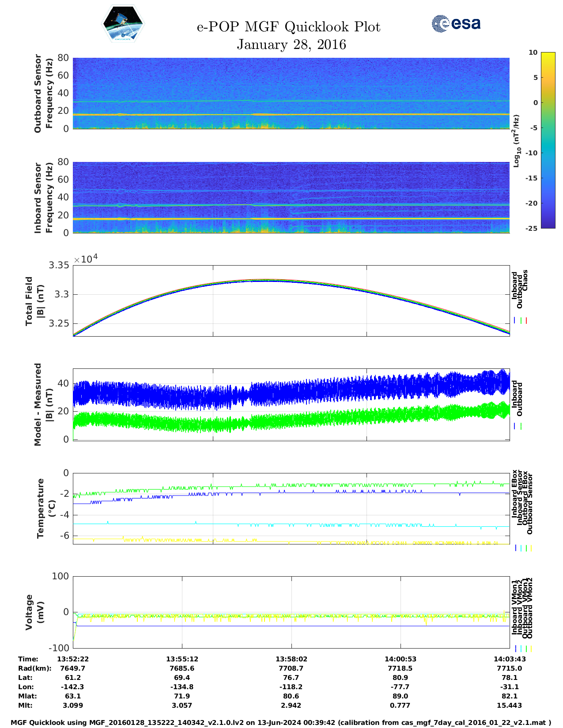Click the ESA logo

456,23
